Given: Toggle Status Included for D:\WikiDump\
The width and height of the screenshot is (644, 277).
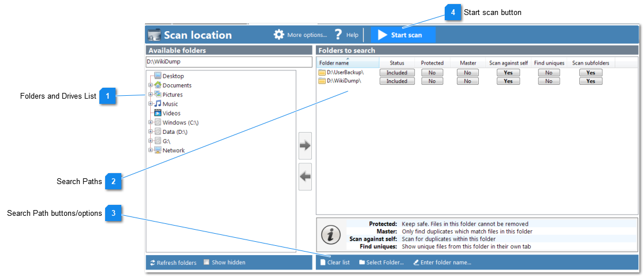Looking at the screenshot, I should (397, 81).
